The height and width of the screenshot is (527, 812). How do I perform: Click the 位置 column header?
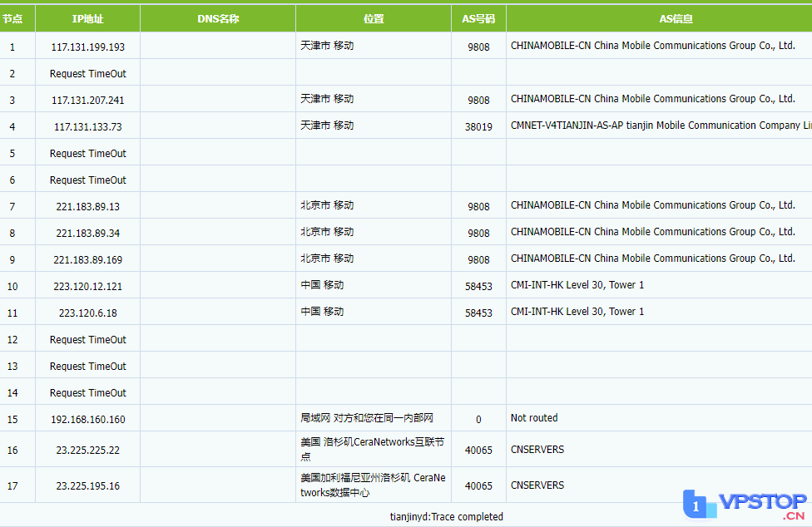(x=374, y=19)
